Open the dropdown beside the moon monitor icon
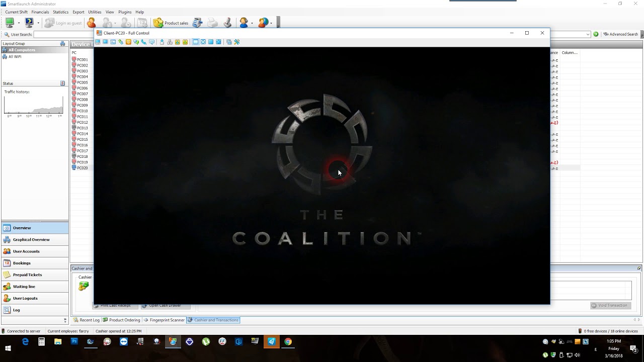The height and width of the screenshot is (362, 644). (38, 23)
